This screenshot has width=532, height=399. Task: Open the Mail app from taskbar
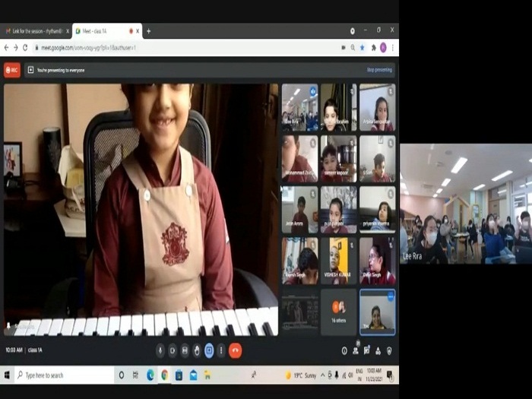point(193,375)
